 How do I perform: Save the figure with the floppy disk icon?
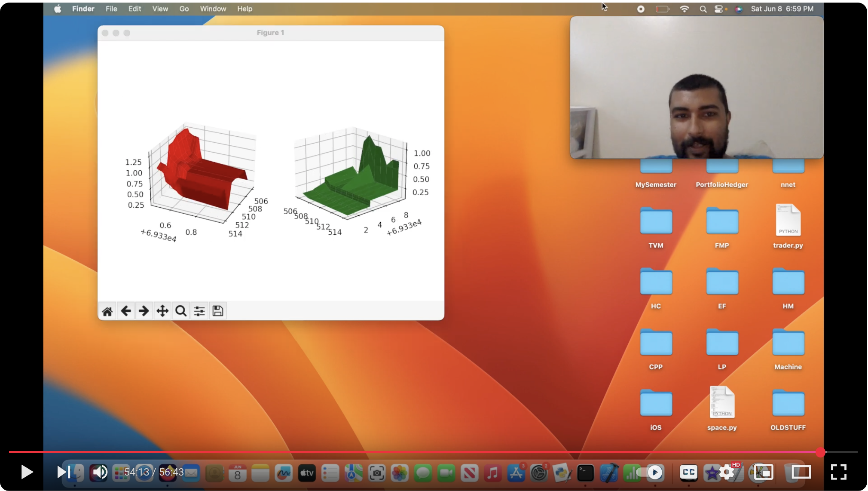pyautogui.click(x=218, y=311)
